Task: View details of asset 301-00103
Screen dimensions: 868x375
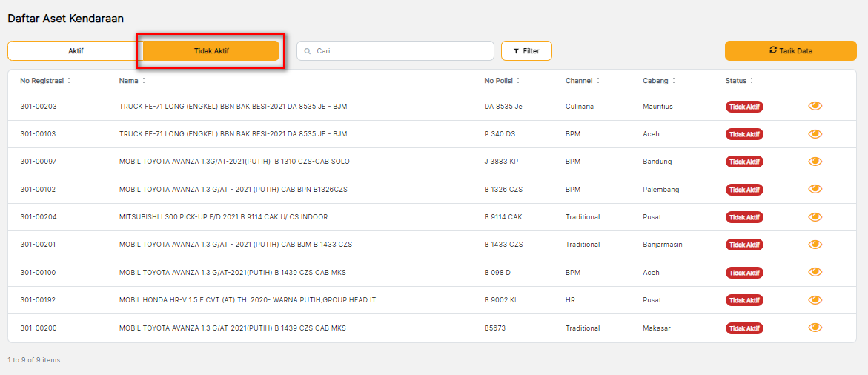Action: (815, 134)
